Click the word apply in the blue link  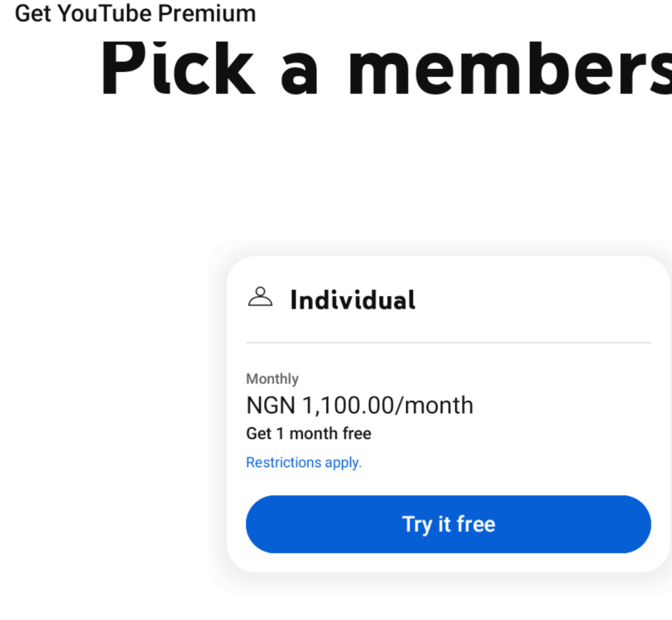343,463
